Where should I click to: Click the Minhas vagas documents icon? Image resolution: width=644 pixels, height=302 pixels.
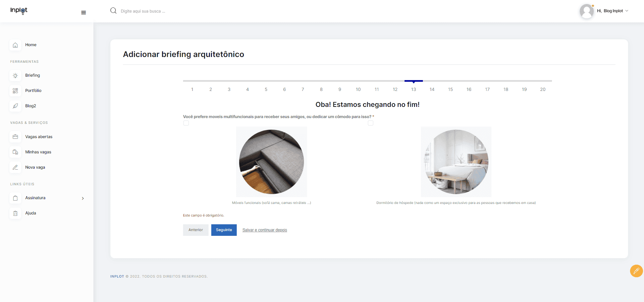[15, 152]
